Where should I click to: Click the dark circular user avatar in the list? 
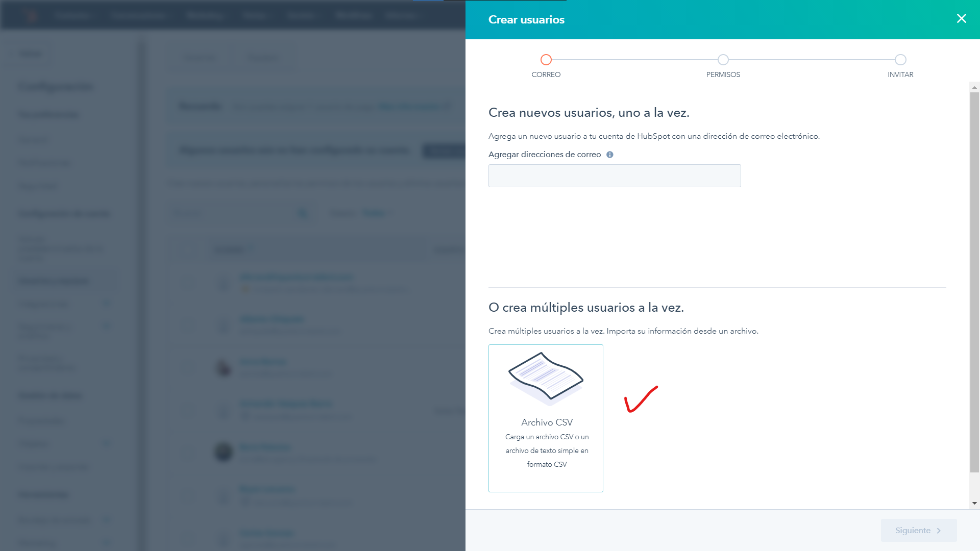point(223,453)
